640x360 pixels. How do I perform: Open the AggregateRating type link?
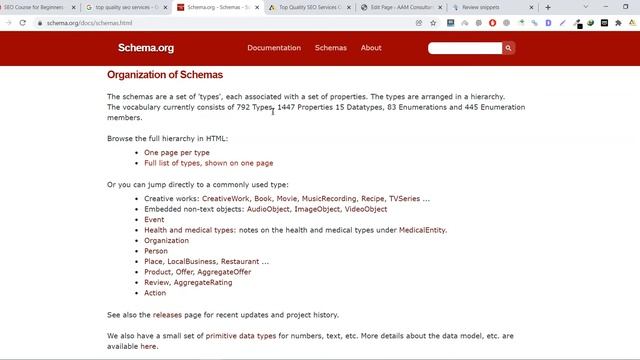(x=203, y=282)
